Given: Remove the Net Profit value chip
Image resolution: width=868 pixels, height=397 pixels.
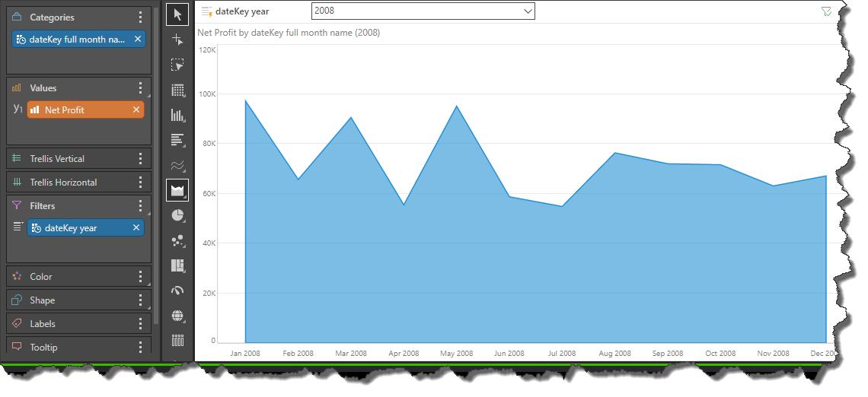Looking at the screenshot, I should (136, 110).
